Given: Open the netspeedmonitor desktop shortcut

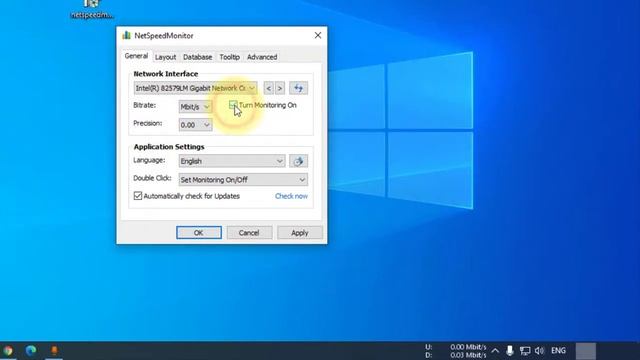Looking at the screenshot, I should tap(91, 9).
